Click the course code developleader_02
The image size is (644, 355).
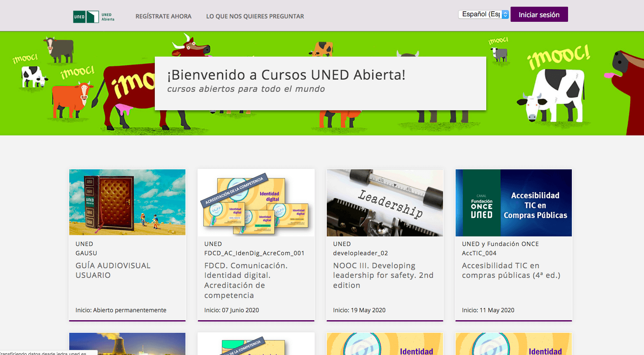click(360, 253)
